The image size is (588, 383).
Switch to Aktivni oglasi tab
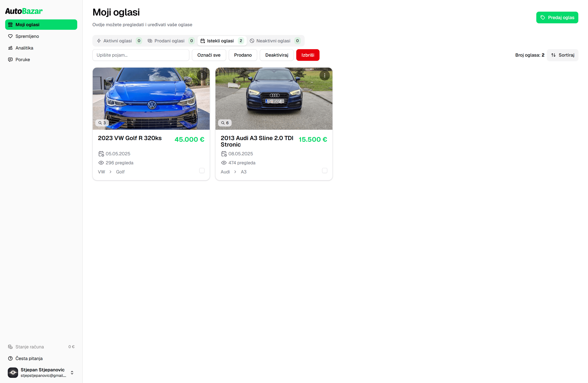(119, 41)
